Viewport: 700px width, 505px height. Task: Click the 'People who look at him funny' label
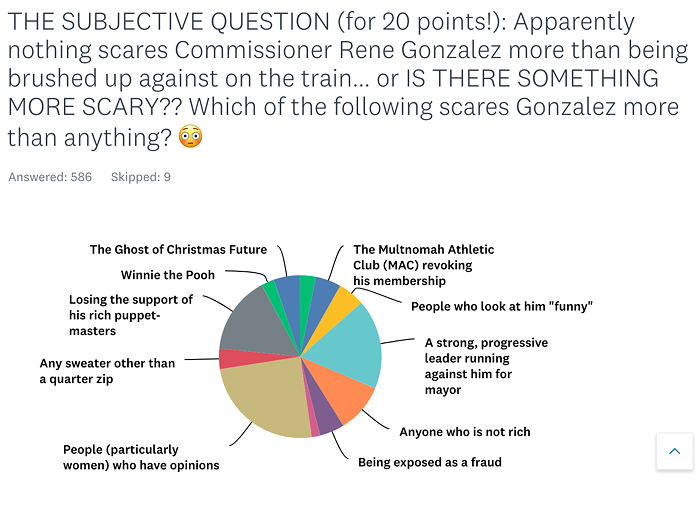point(502,306)
